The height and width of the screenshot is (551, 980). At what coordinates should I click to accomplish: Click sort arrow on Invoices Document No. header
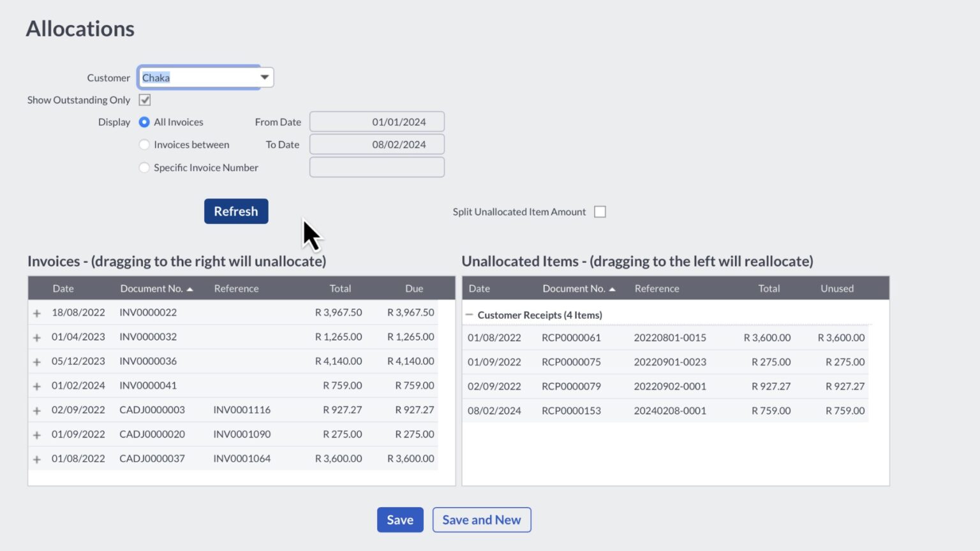point(189,288)
